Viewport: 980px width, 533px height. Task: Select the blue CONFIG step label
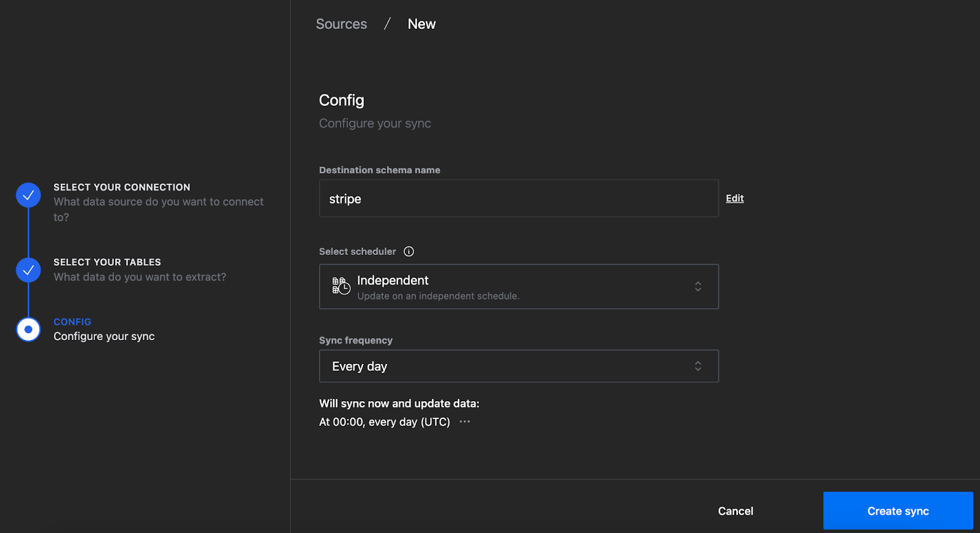[72, 322]
